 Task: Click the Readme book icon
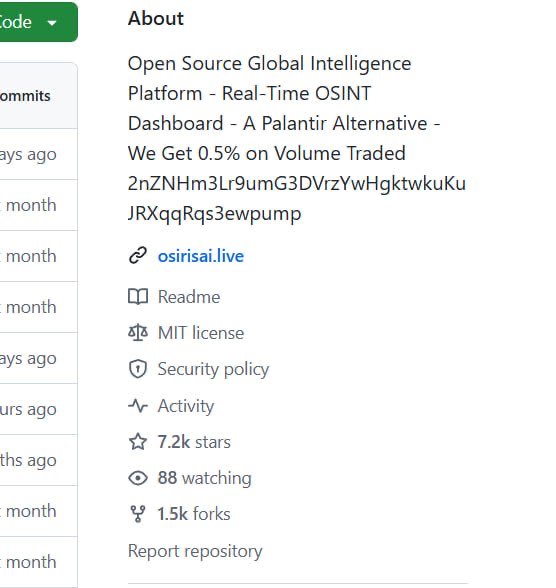click(138, 297)
